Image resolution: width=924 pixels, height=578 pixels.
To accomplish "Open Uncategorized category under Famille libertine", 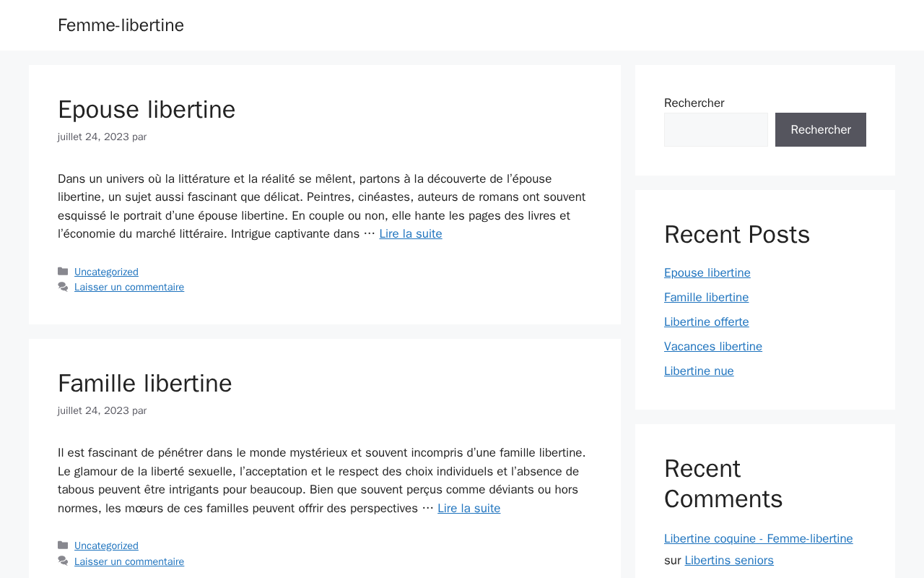I will pos(106,545).
